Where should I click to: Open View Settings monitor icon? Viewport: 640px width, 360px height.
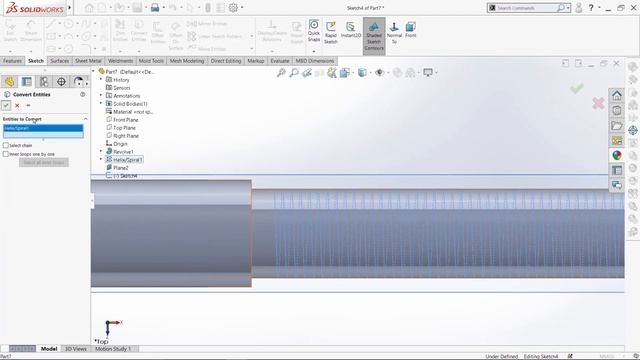[x=428, y=73]
